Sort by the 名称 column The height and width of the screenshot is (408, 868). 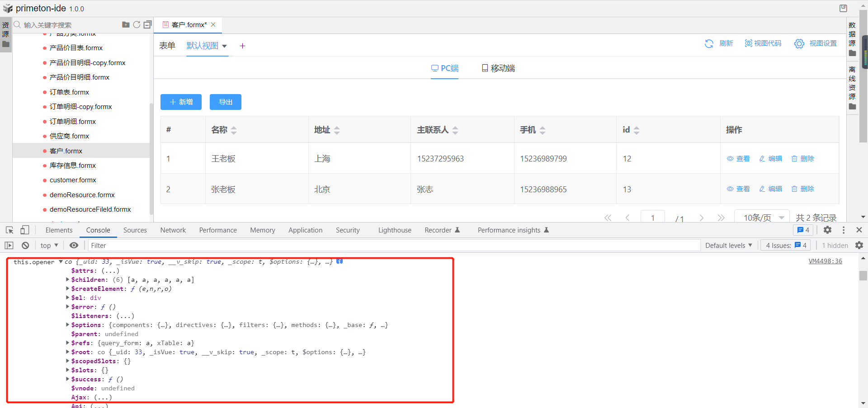tap(234, 130)
